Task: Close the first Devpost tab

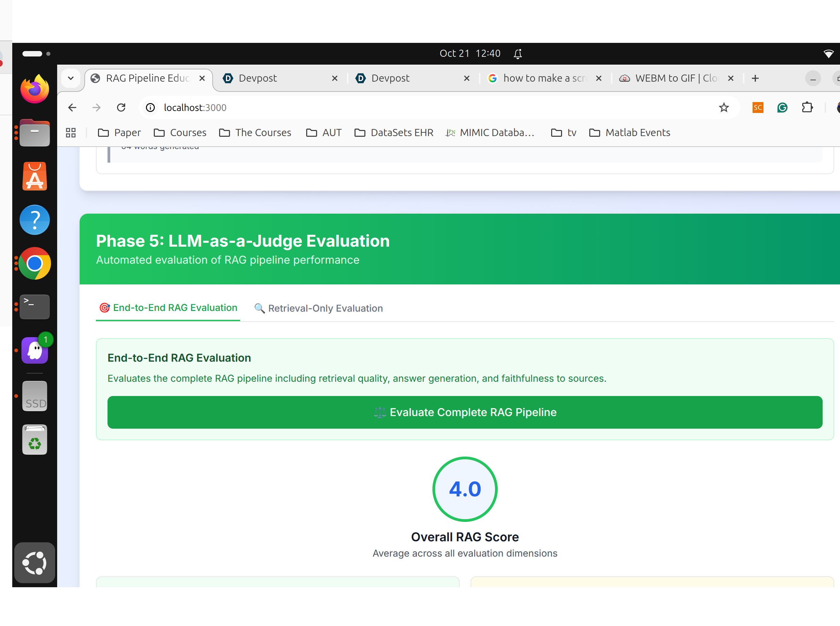Action: point(334,78)
